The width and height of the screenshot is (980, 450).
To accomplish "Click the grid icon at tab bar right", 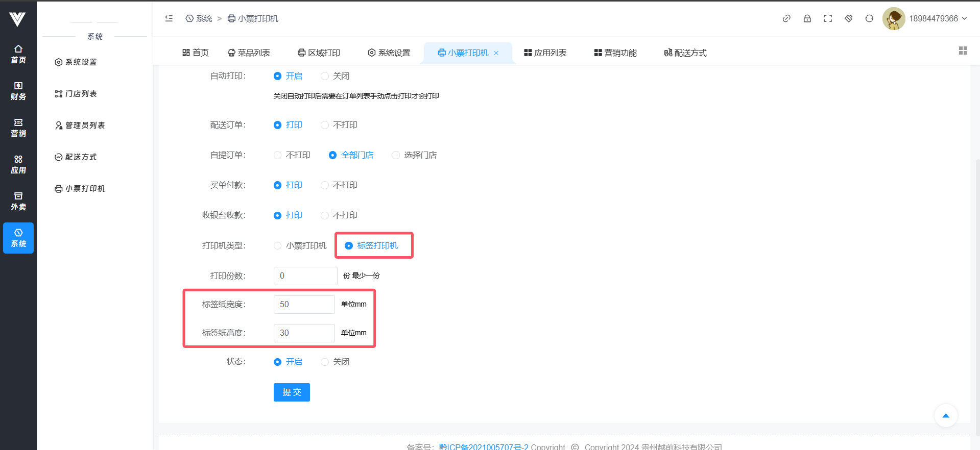I will (x=963, y=51).
